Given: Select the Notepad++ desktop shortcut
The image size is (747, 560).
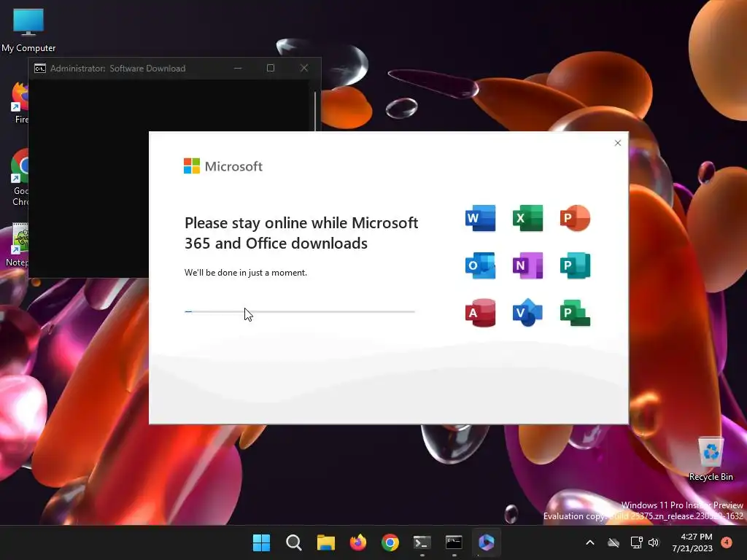Looking at the screenshot, I should (18, 245).
